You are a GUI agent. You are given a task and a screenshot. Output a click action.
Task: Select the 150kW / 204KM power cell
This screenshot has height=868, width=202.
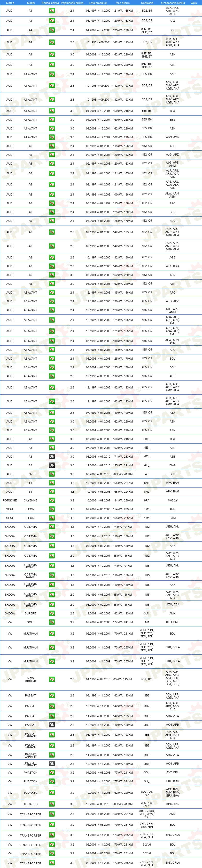pyautogui.click(x=123, y=814)
